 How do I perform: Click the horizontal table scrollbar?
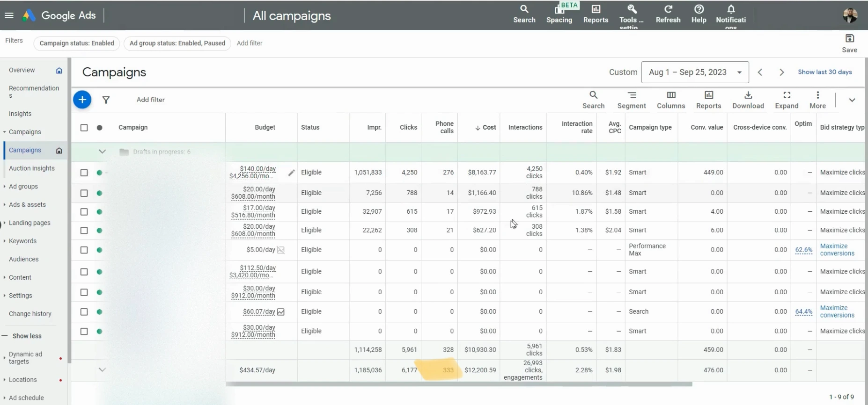pyautogui.click(x=459, y=384)
